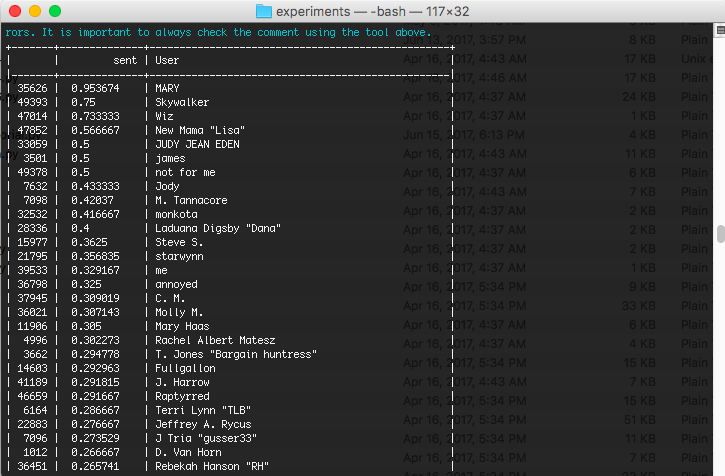Click the 'Unix' kind entry in the background Finder window
This screenshot has width=725, height=476.
(x=693, y=59)
